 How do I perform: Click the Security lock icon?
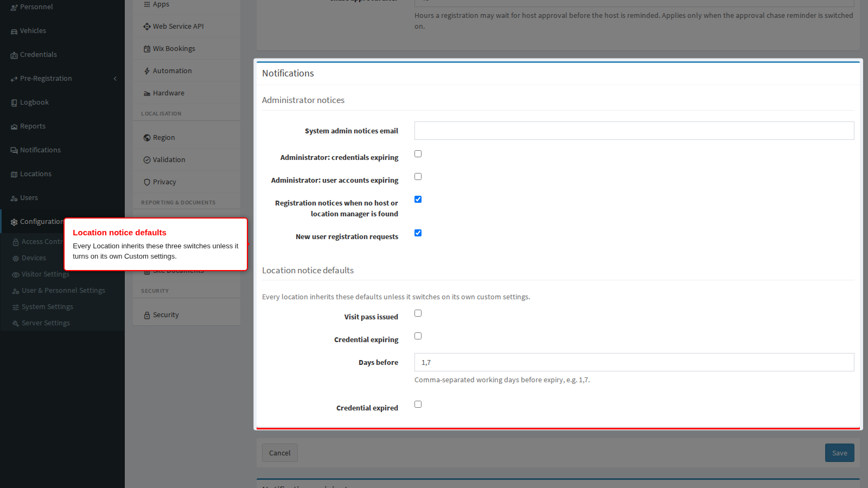click(x=147, y=315)
